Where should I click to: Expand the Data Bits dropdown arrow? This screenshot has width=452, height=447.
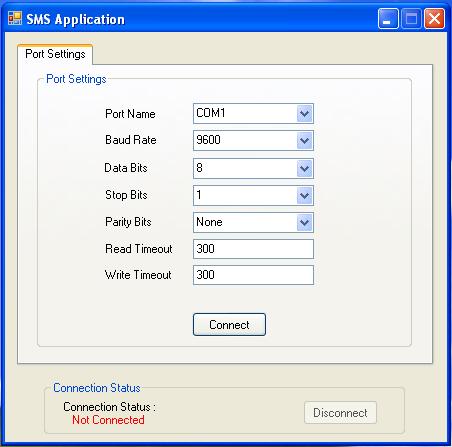tap(304, 168)
